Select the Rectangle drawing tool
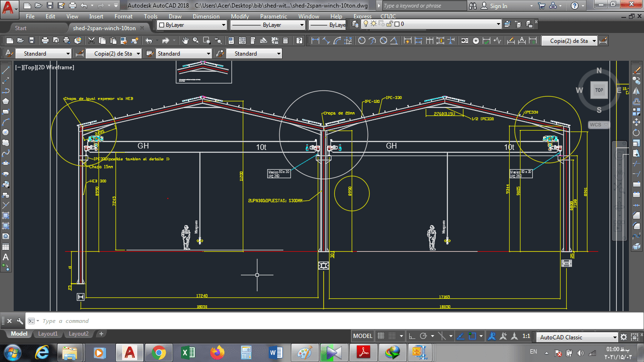This screenshot has width=644, height=362. click(6, 112)
